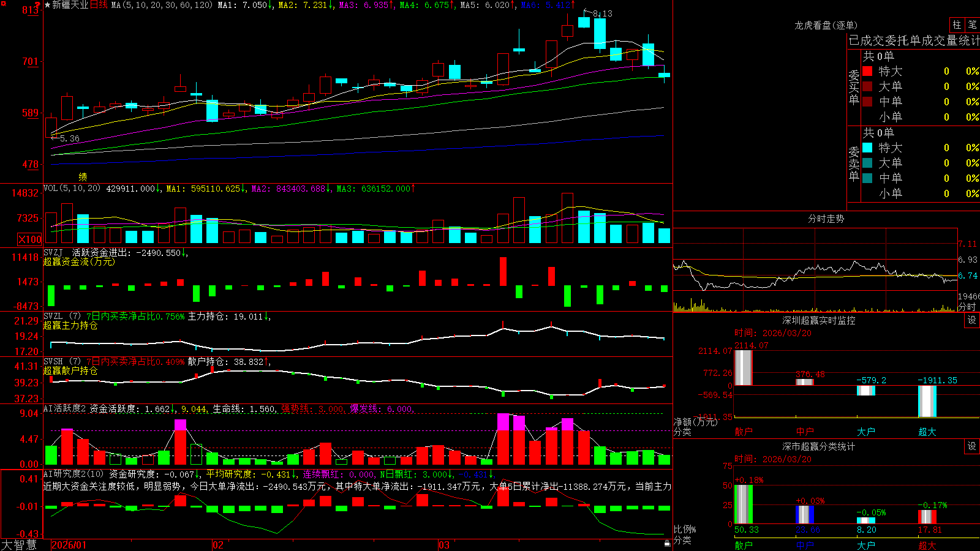Click the 7.11 price on 分时走势 axis
Image resolution: width=980 pixels, height=551 pixels.
[x=968, y=244]
